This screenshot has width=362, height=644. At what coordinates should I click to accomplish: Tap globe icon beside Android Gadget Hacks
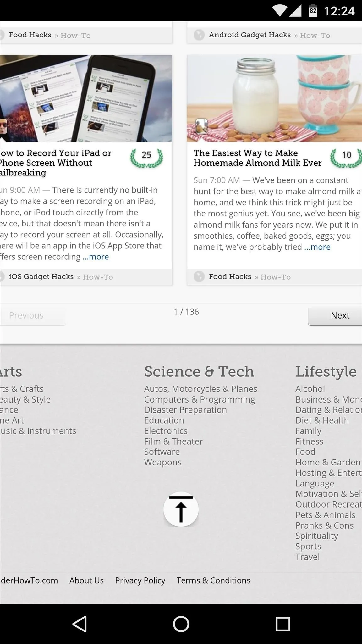(199, 35)
